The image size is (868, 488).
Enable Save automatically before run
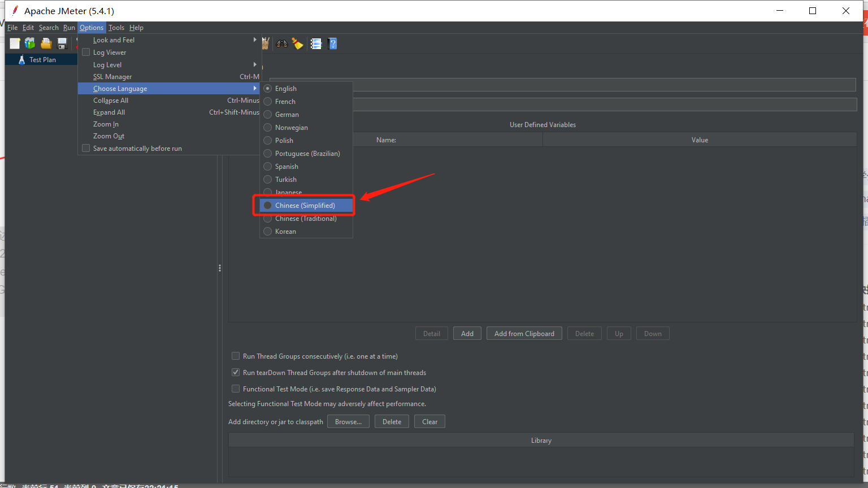point(86,148)
